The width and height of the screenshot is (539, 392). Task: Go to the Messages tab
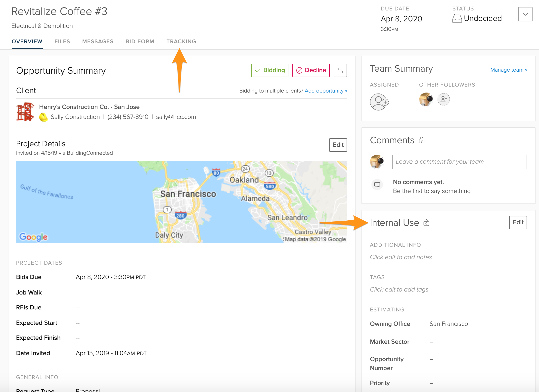point(98,42)
